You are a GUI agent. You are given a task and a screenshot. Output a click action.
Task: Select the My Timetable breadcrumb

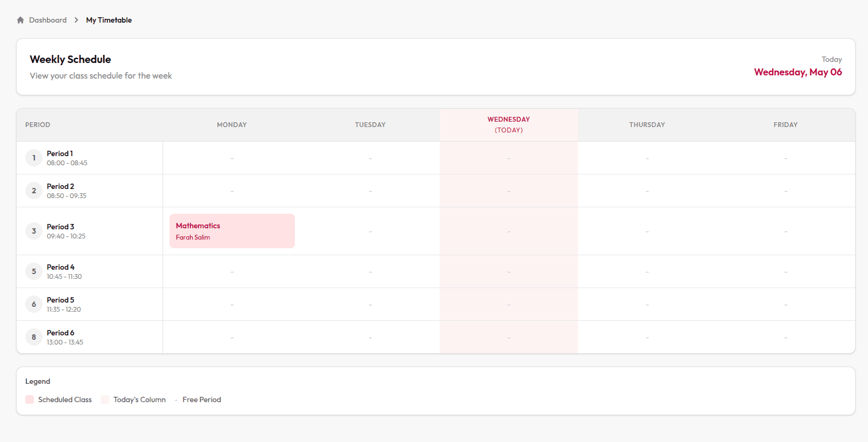(x=109, y=20)
